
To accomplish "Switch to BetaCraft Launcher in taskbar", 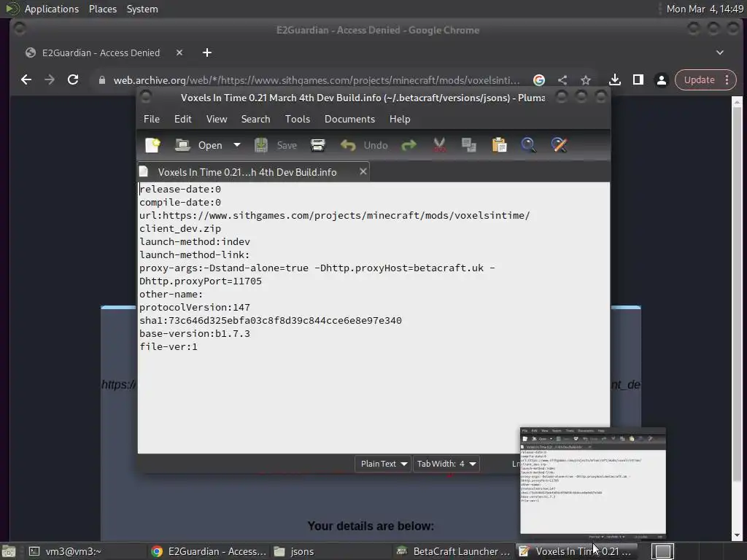I will coord(454,551).
